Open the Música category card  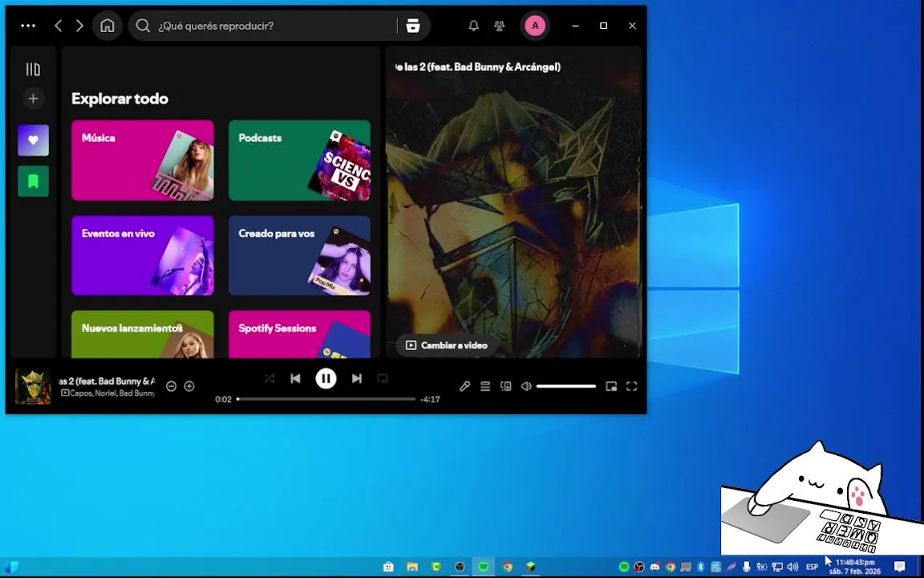pos(143,161)
